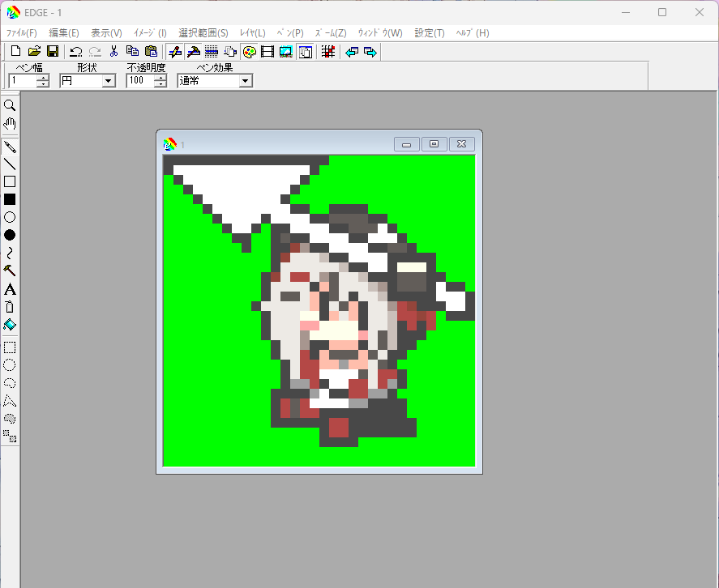Maximize the document window titled 1
The height and width of the screenshot is (588, 719).
pos(434,144)
